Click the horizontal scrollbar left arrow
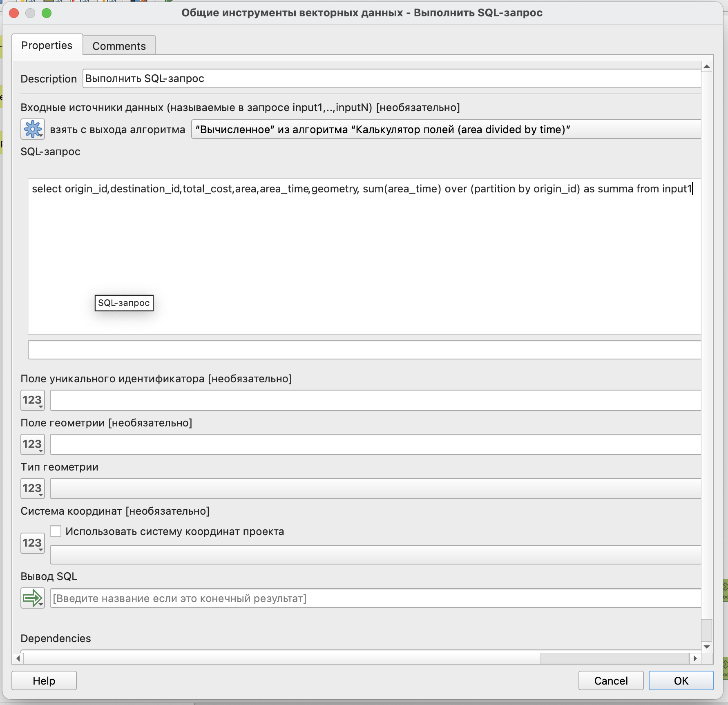The image size is (728, 705). click(18, 658)
